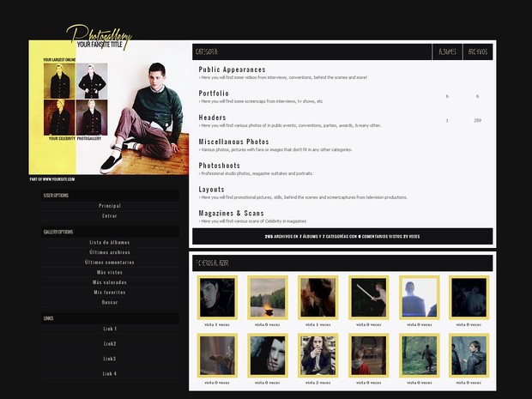Open thumbnail of white mask face
The height and width of the screenshot is (399, 532).
coord(268,355)
